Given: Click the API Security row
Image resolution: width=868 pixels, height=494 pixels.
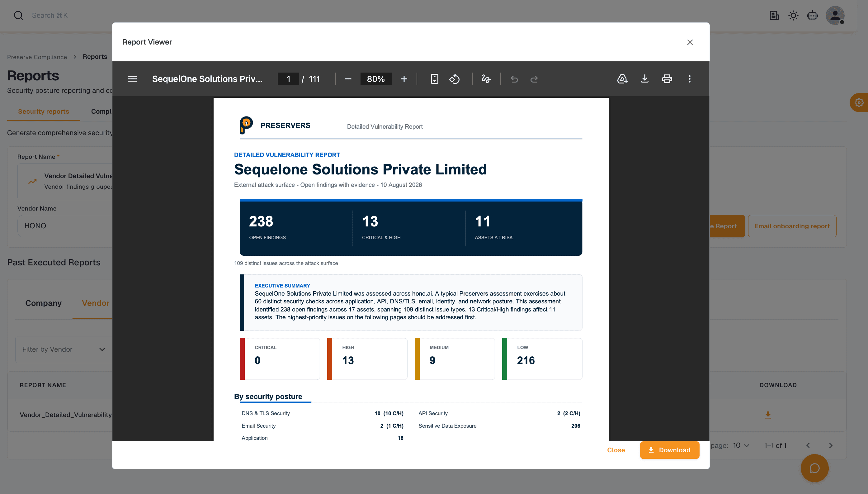Looking at the screenshot, I should (499, 413).
